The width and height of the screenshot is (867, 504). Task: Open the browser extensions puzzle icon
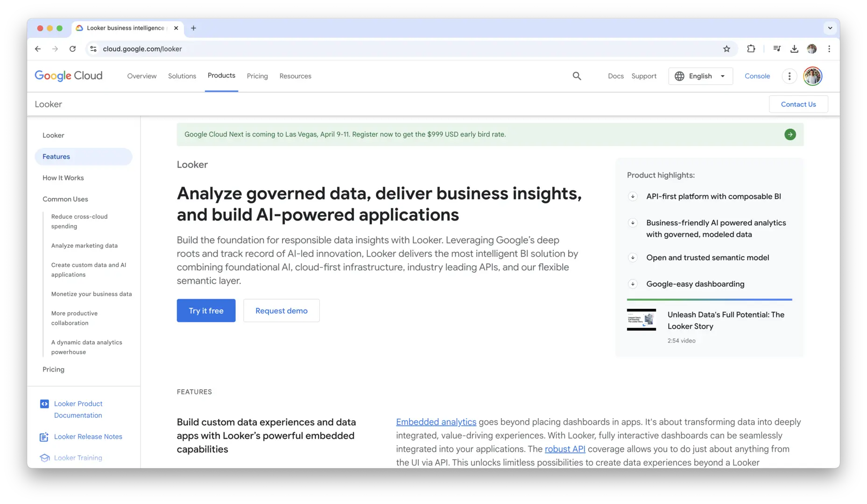click(751, 49)
